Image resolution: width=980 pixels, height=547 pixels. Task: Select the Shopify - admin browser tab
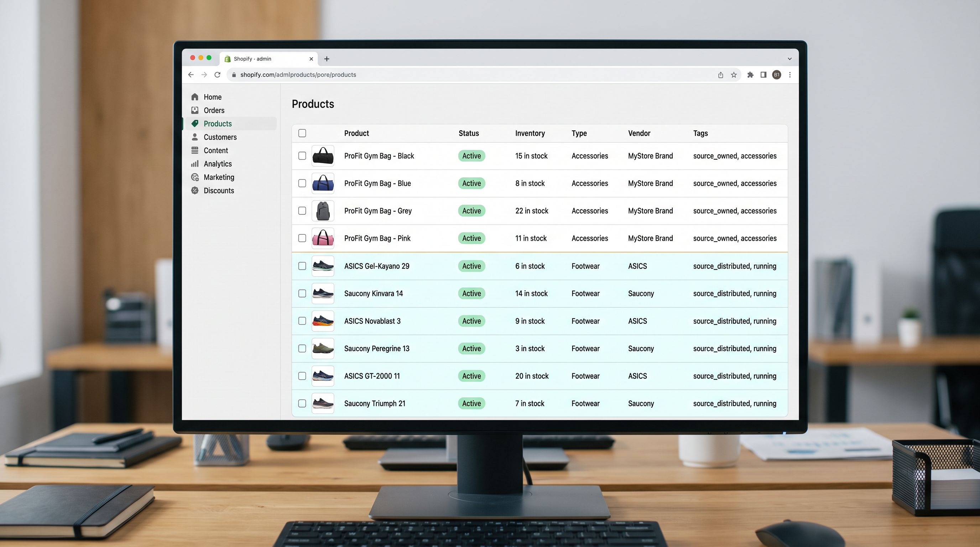(269, 59)
